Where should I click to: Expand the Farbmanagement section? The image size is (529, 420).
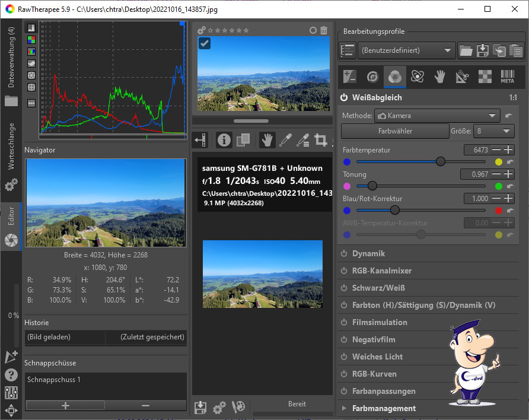click(x=343, y=409)
